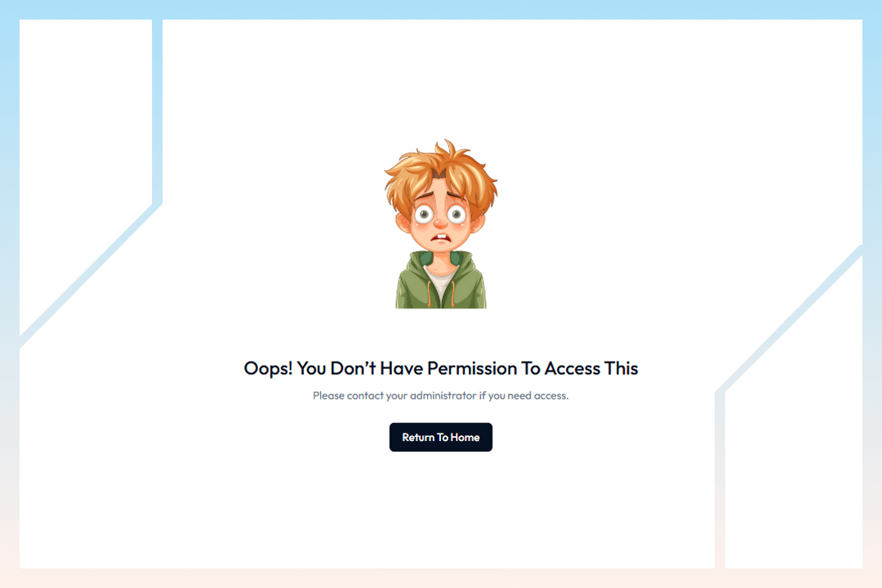Click the diagonal pale line on the right

point(789,318)
